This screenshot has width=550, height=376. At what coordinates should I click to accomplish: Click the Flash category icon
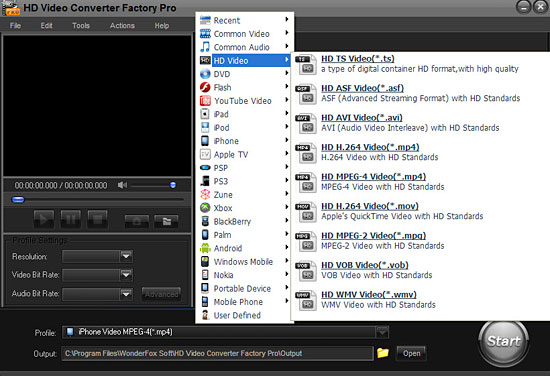(x=205, y=87)
